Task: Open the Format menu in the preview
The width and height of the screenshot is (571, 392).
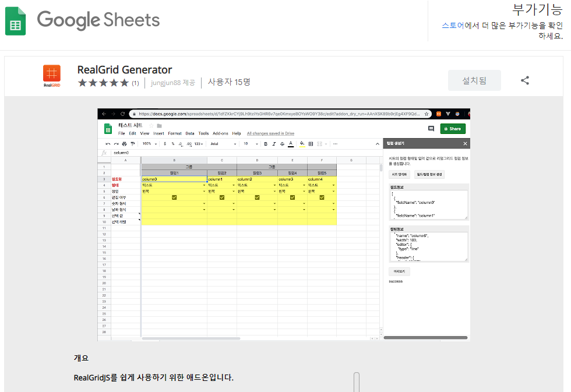Action: [175, 133]
